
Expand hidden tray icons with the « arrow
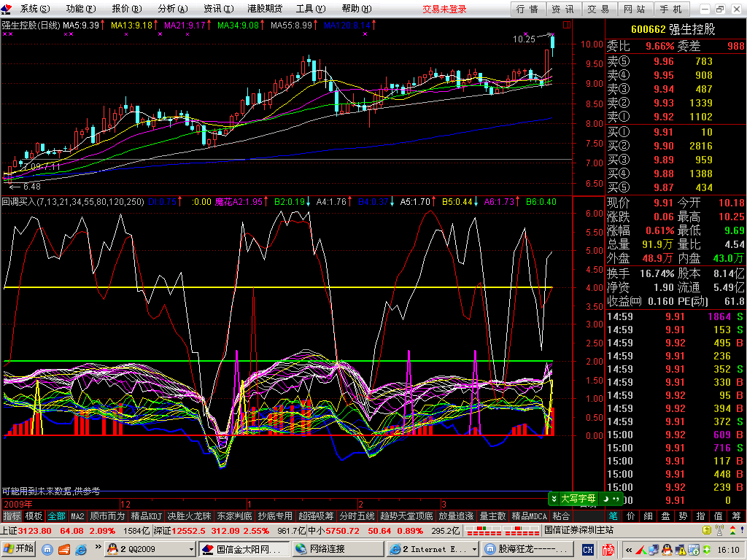click(629, 550)
